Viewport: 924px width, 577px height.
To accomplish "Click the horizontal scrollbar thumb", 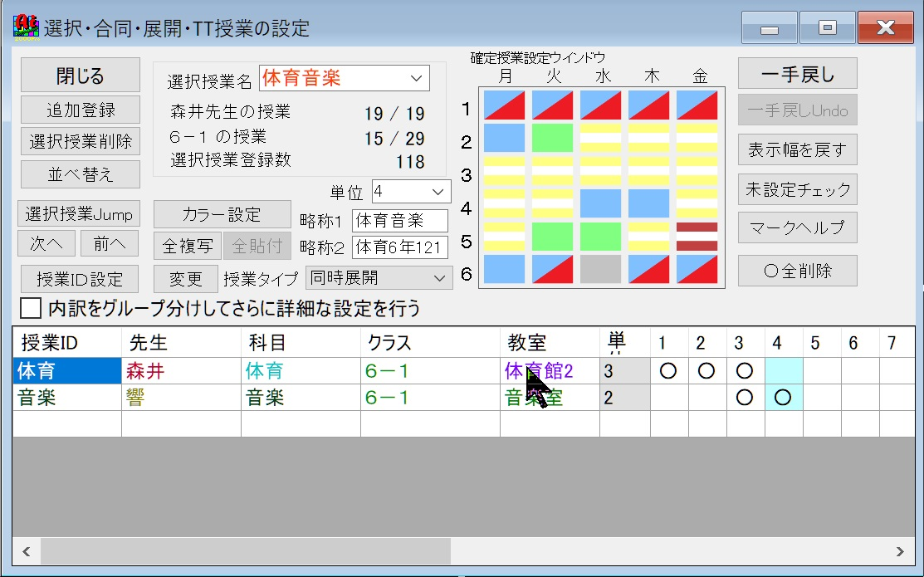I will [245, 551].
